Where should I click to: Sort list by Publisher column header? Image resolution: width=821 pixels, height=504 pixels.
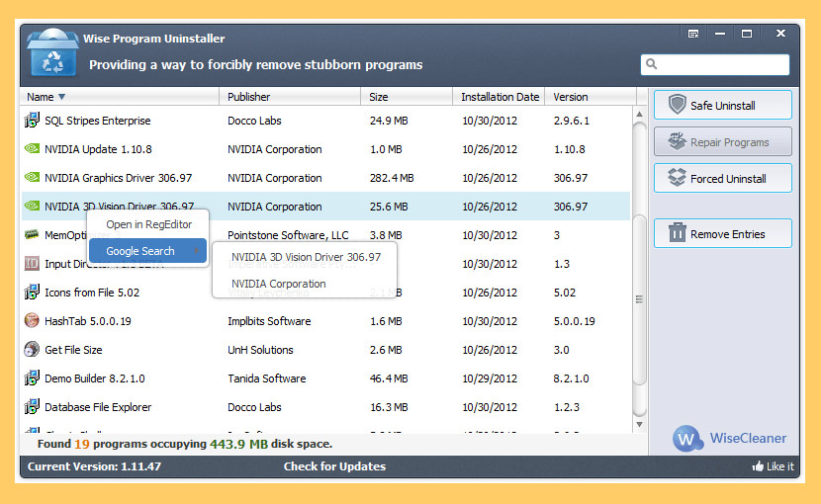[290, 97]
